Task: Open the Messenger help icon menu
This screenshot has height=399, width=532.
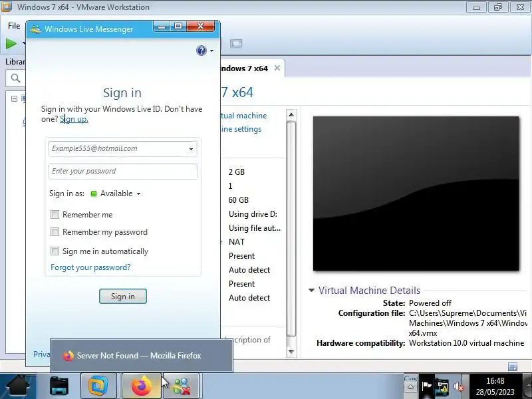Action: click(201, 51)
